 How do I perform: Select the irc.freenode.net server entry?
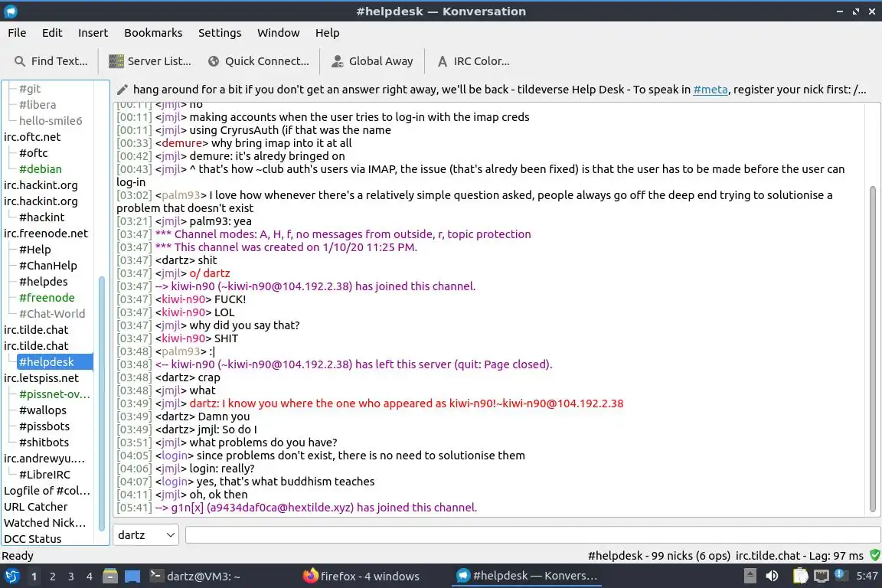pos(46,233)
